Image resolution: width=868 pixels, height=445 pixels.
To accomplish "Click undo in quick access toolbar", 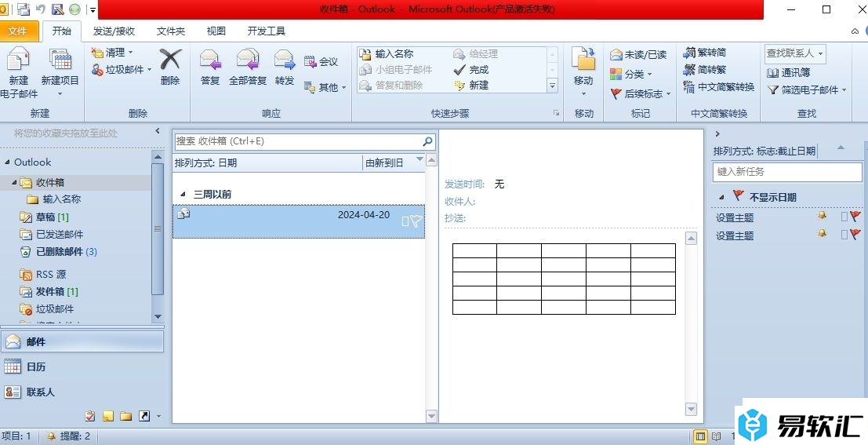I will [x=41, y=9].
